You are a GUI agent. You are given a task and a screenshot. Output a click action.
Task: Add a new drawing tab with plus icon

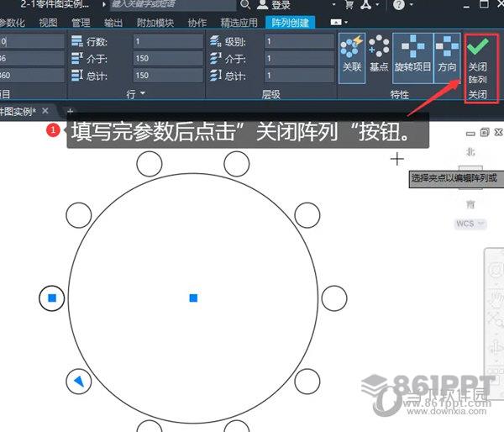click(71, 111)
